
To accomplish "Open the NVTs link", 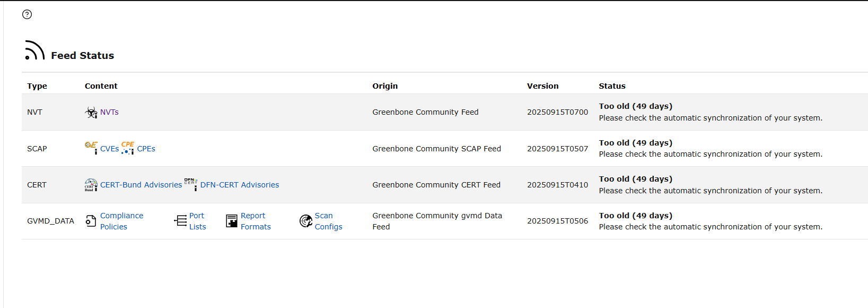I will tap(109, 112).
